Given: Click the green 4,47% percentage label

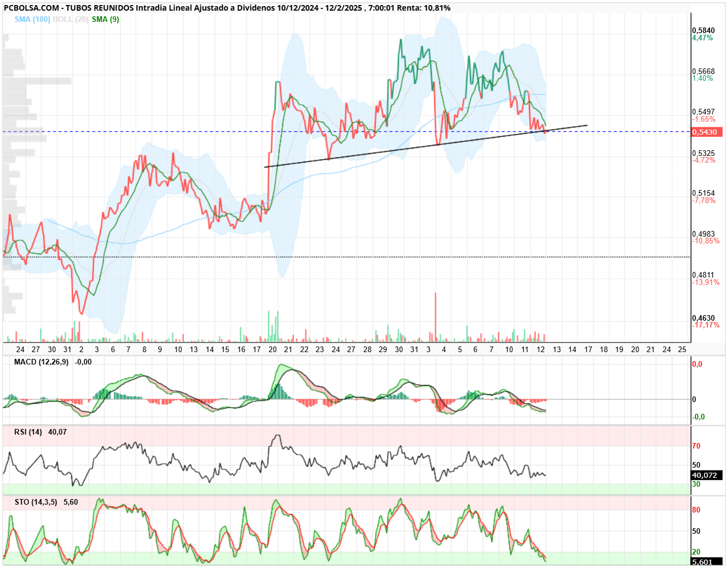Looking at the screenshot, I should click(703, 38).
